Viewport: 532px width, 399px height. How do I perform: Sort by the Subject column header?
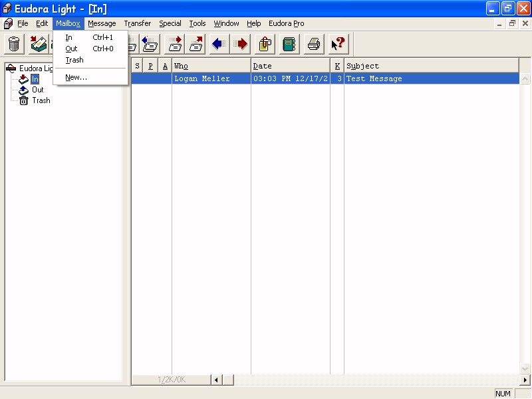tap(432, 66)
